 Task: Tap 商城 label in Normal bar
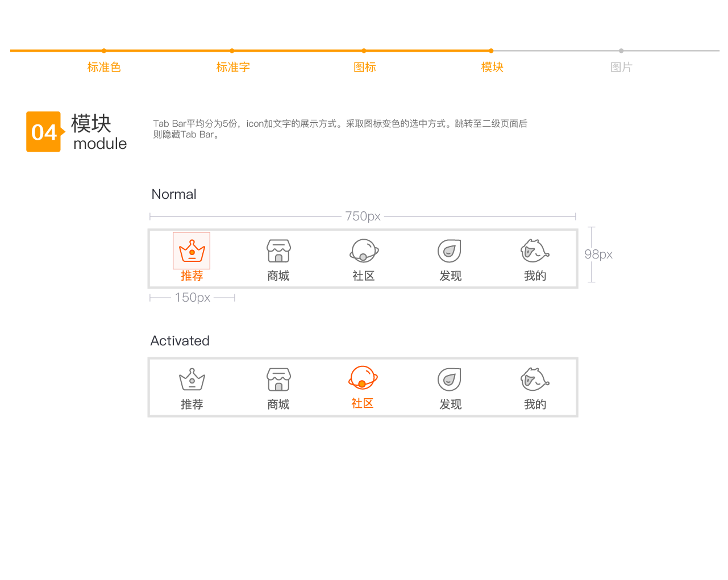tap(278, 276)
